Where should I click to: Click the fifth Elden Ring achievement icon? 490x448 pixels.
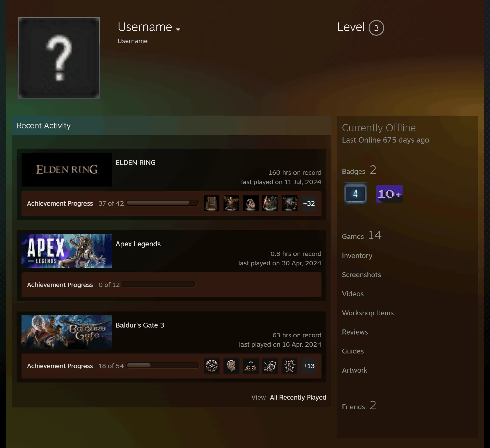(x=289, y=203)
